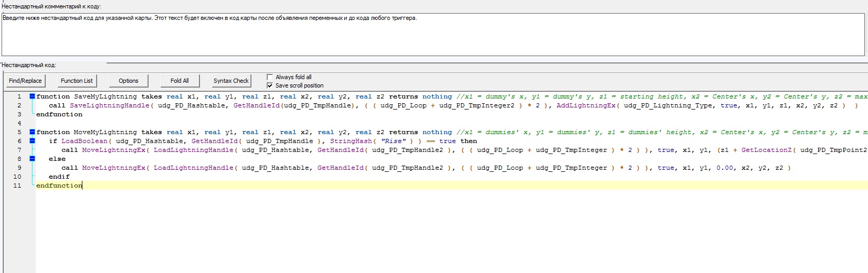Fold the if LoadBoolean block on line 6

pyautogui.click(x=32, y=141)
